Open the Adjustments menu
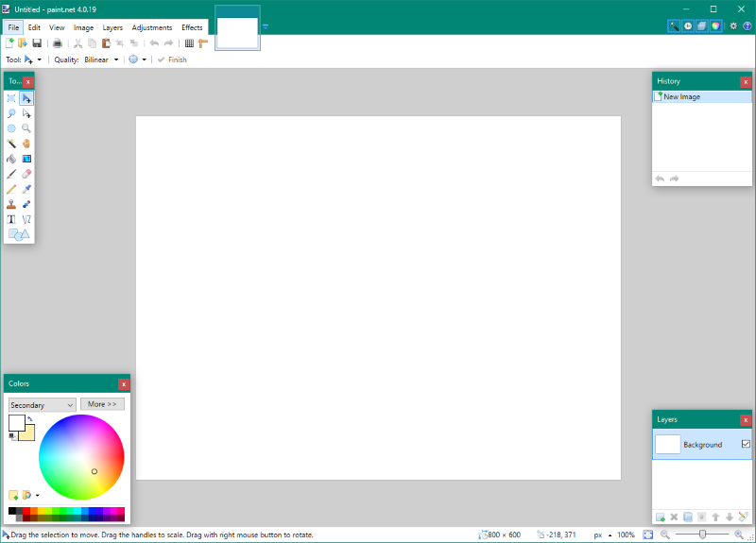 152,27
